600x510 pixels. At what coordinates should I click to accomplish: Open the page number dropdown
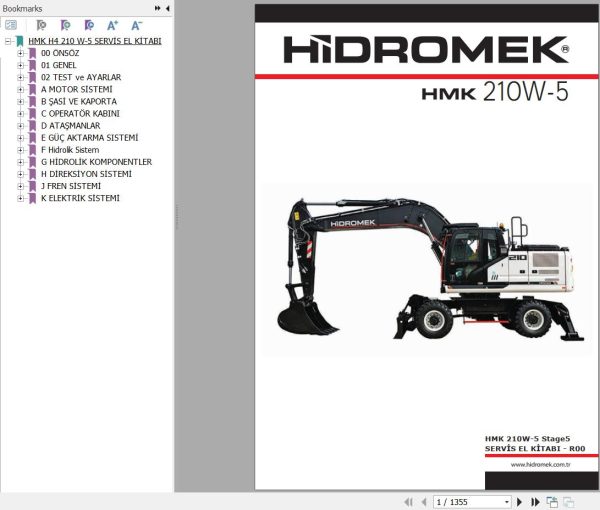pyautogui.click(x=507, y=502)
